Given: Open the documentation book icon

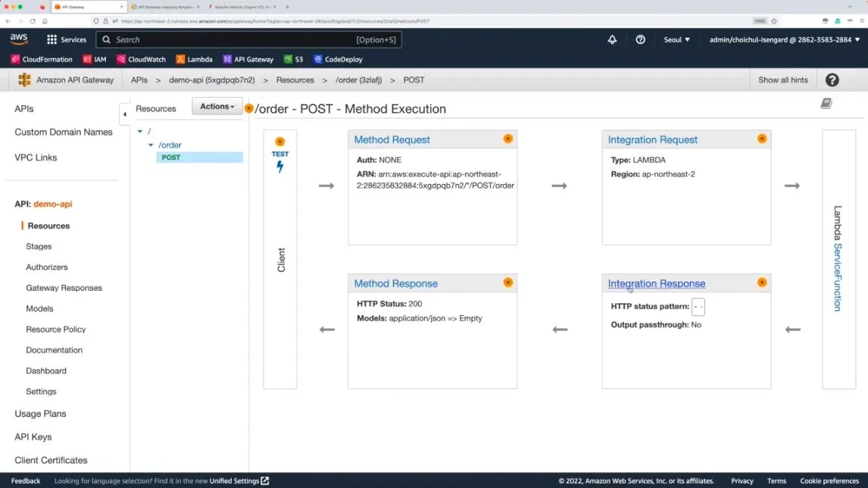Looking at the screenshot, I should (x=826, y=103).
